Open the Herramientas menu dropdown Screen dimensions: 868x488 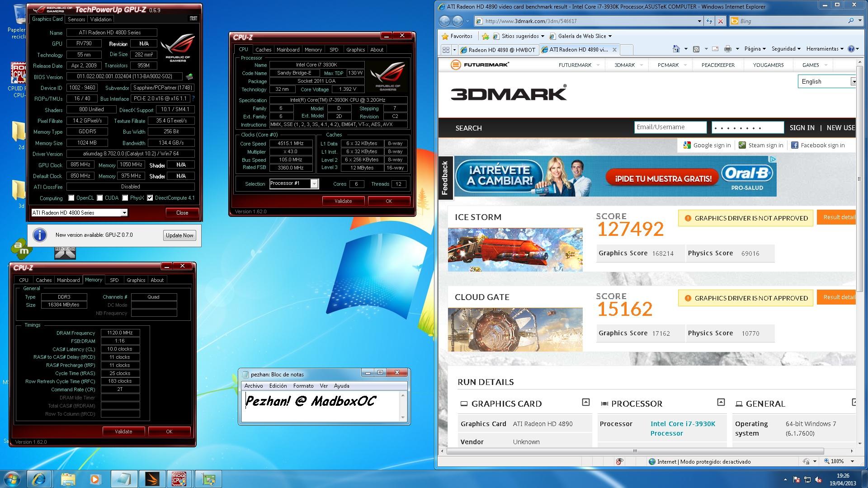tap(825, 49)
